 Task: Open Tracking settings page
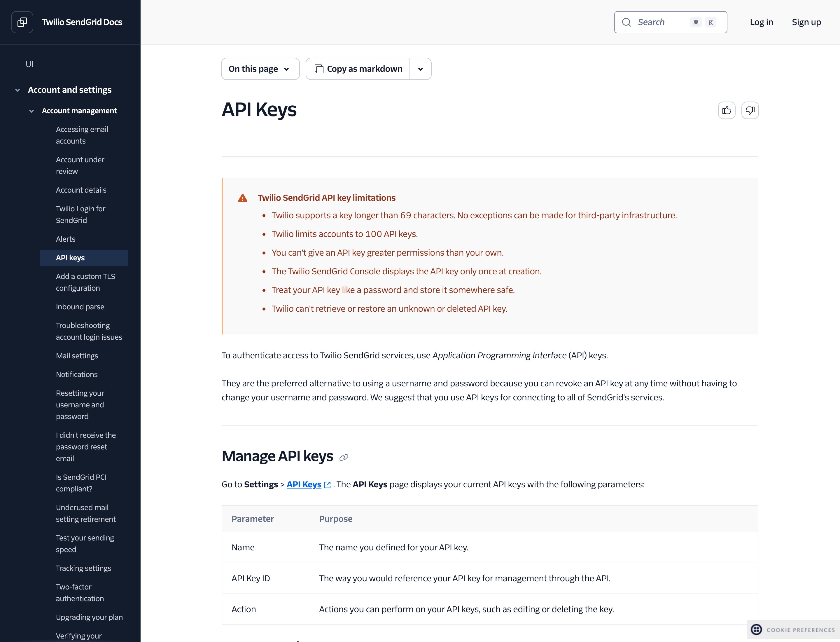pos(84,568)
